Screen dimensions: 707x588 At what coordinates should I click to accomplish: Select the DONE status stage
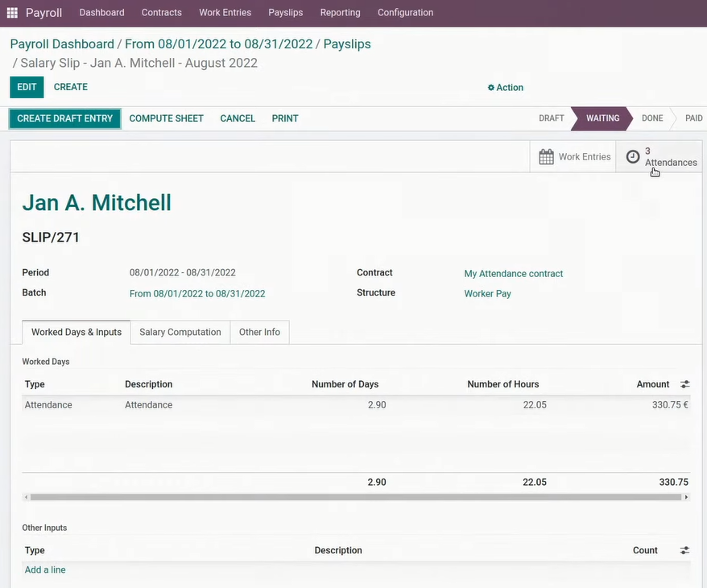point(652,118)
